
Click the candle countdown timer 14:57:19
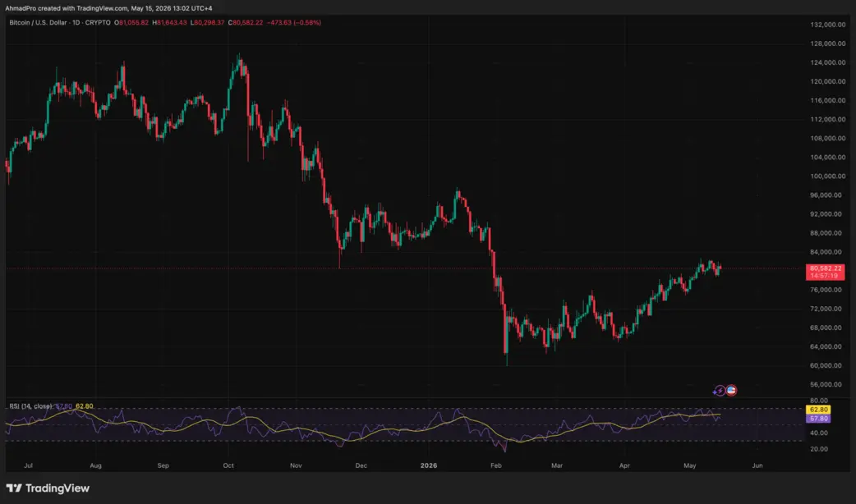824,276
